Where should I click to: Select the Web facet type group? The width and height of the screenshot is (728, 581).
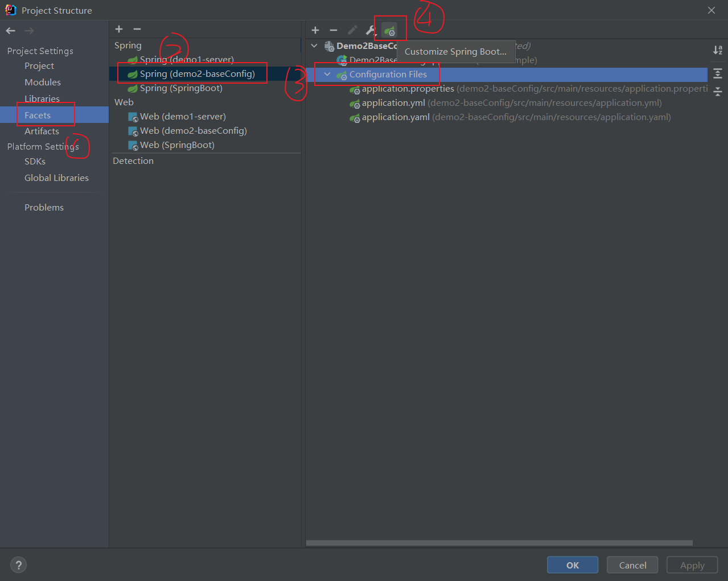click(x=124, y=102)
